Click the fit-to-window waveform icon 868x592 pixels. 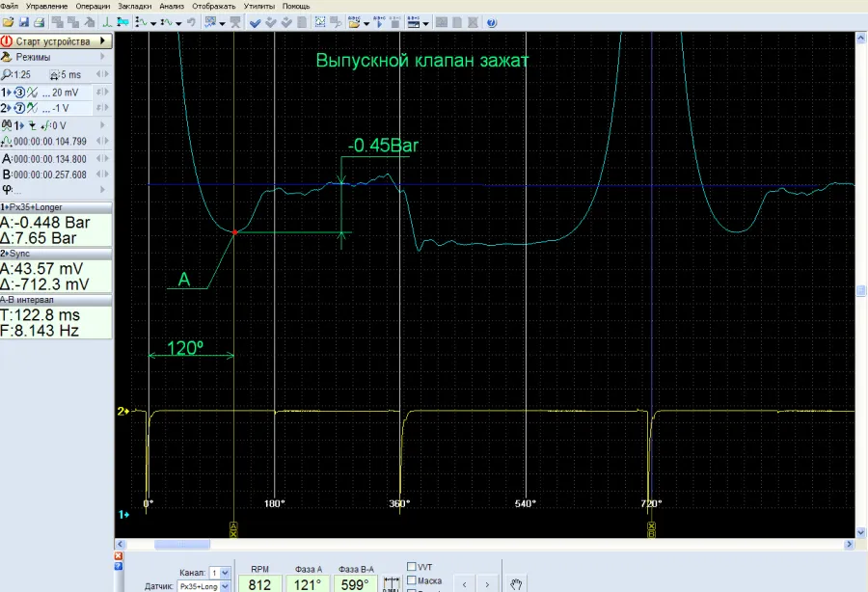tap(320, 23)
